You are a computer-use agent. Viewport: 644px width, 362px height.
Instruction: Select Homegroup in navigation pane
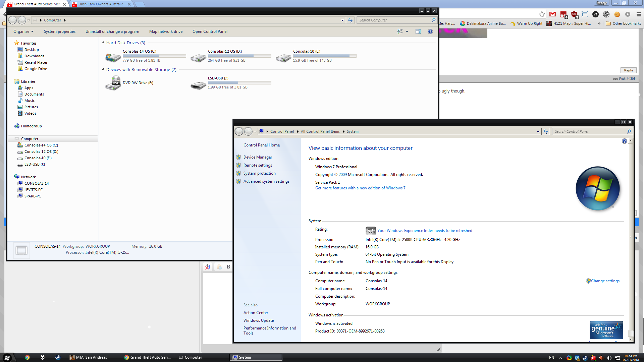click(31, 126)
